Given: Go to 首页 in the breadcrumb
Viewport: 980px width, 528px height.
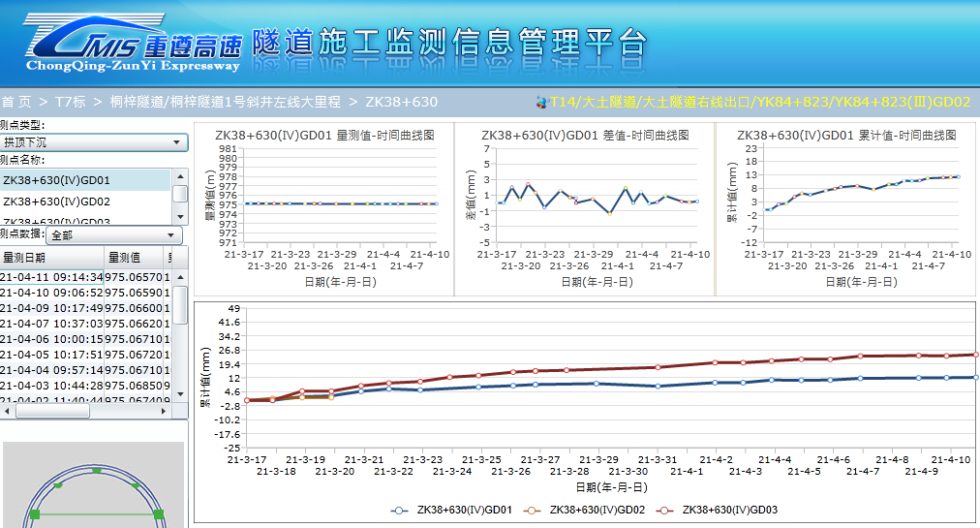Looking at the screenshot, I should point(15,102).
